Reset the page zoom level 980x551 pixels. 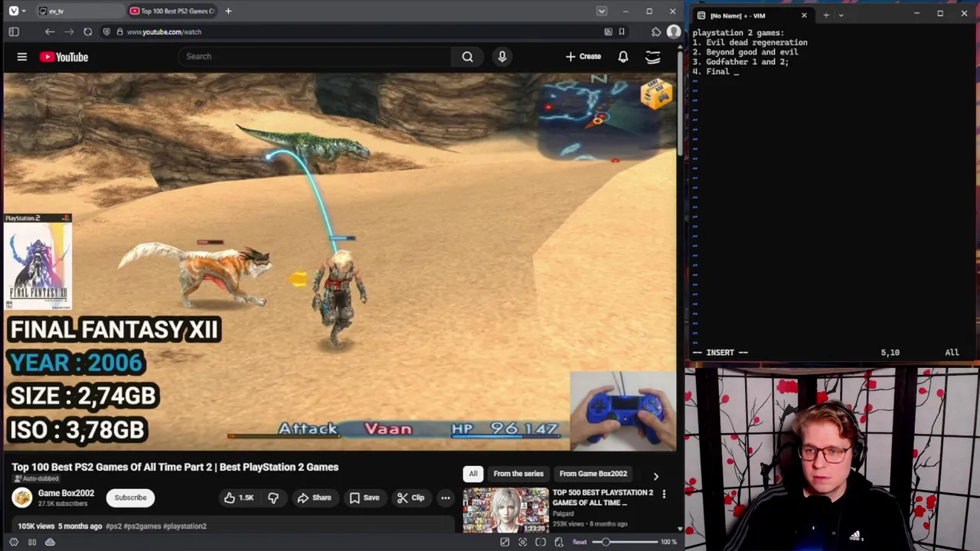pos(580,542)
